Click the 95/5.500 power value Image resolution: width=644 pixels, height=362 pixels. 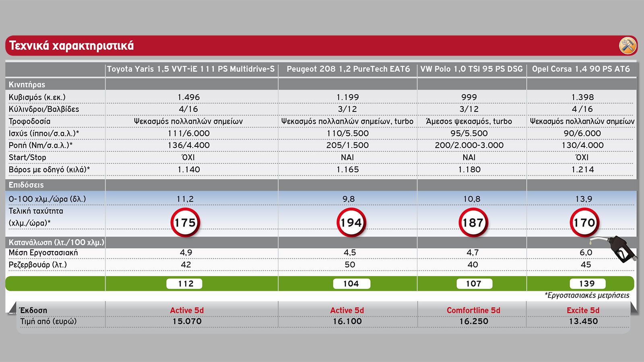(x=469, y=133)
